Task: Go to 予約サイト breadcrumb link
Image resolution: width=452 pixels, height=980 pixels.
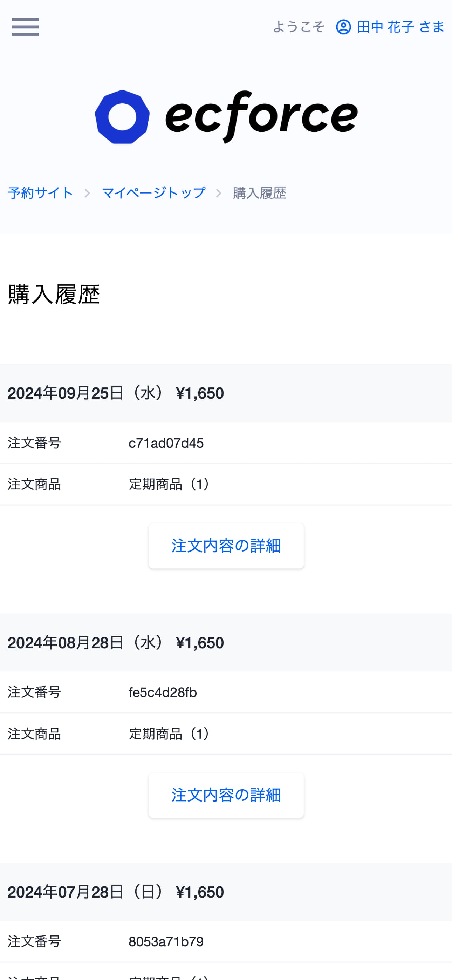Action: pyautogui.click(x=40, y=193)
